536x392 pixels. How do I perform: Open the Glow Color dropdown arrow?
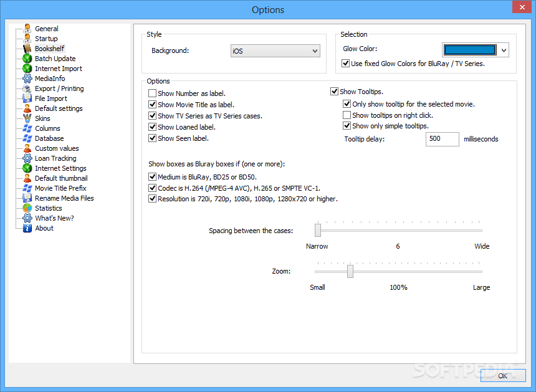[504, 50]
